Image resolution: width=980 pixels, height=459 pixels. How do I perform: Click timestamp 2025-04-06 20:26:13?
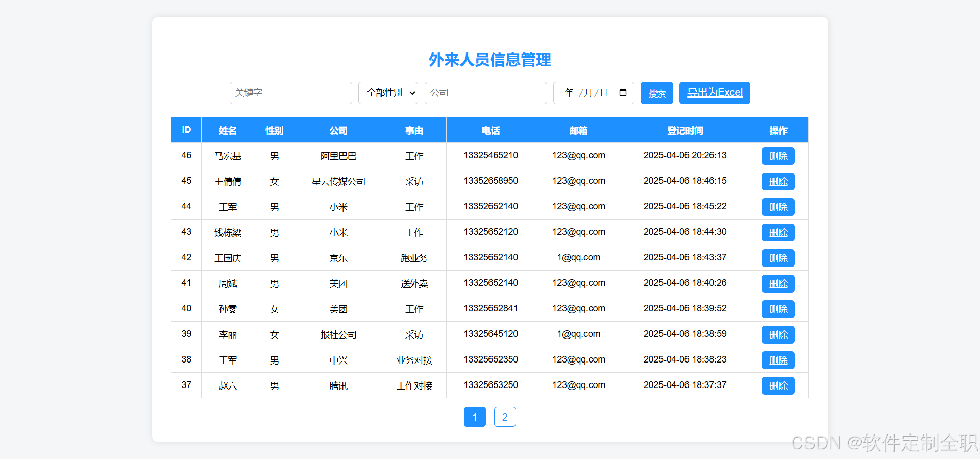tap(685, 155)
